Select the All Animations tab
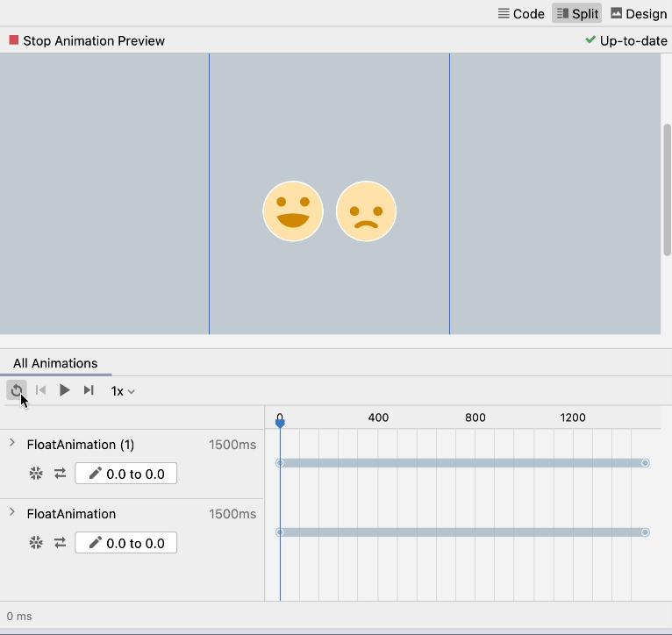This screenshot has height=635, width=672. point(55,363)
